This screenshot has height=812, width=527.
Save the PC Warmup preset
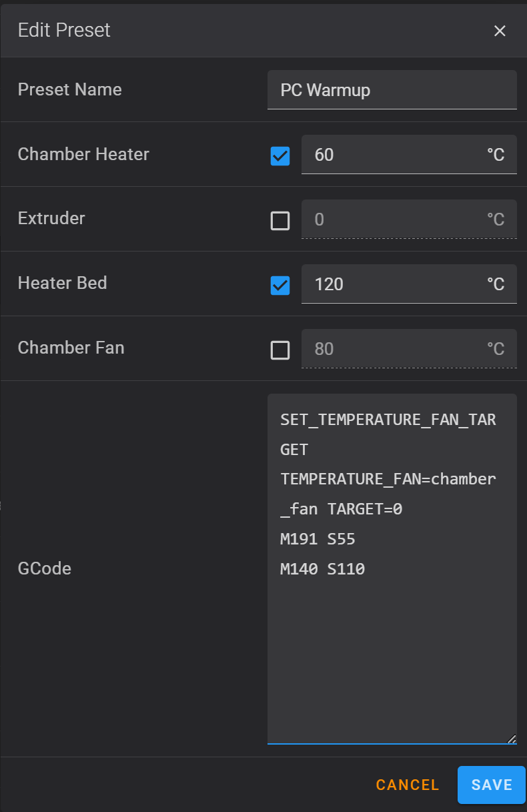coord(492,785)
